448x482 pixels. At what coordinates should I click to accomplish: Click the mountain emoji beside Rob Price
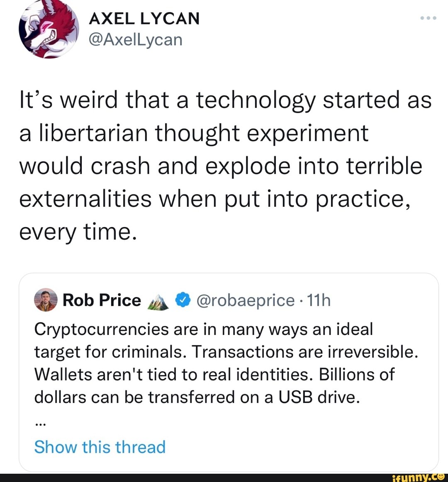point(158,302)
